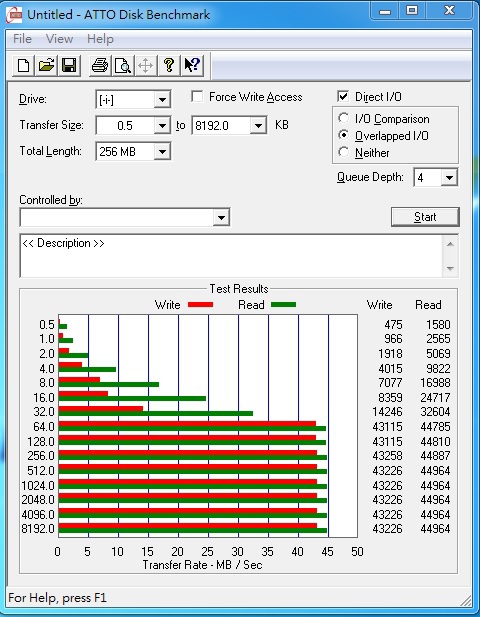Click 'Transfer Rate - MB / Sec' axis label

[x=202, y=565]
